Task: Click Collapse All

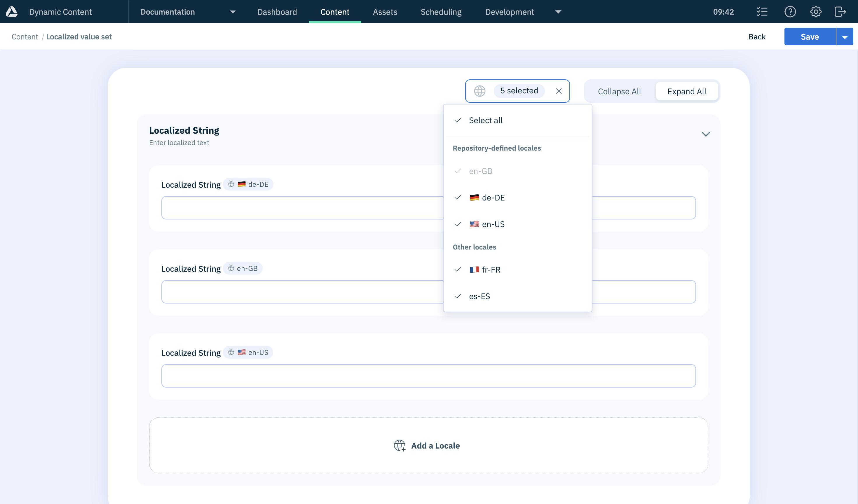Action: click(x=619, y=91)
